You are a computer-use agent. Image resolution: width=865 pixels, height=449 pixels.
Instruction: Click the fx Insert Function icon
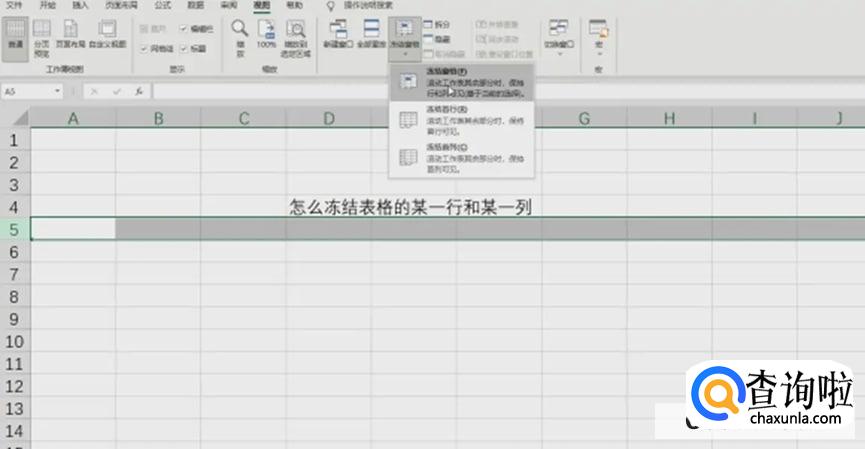[139, 92]
